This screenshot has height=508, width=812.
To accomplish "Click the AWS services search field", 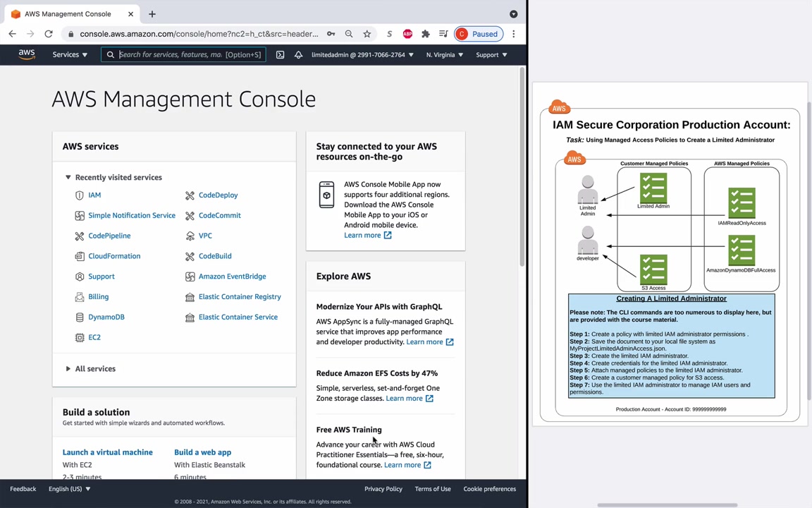I will (183, 54).
